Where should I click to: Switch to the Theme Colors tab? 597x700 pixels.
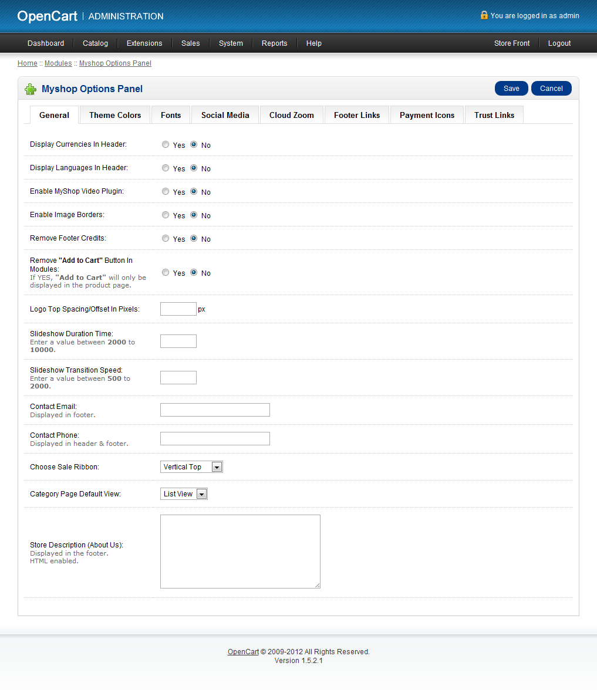(x=114, y=115)
